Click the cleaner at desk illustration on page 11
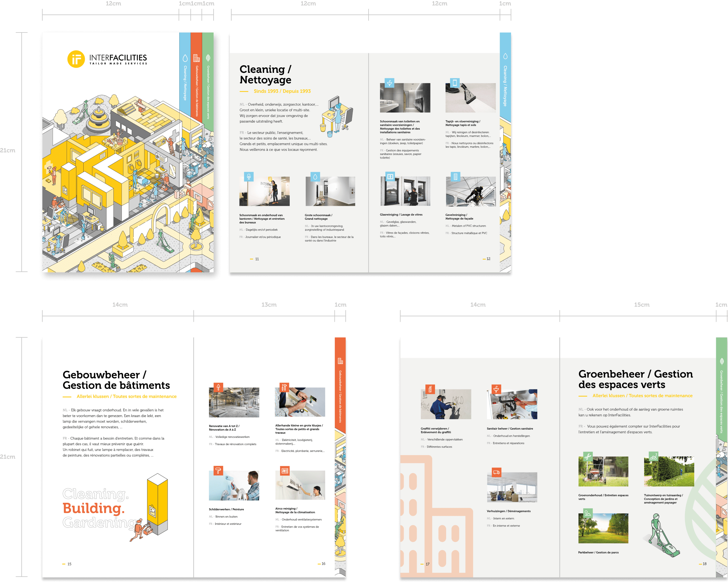728x582 pixels. pos(337,116)
